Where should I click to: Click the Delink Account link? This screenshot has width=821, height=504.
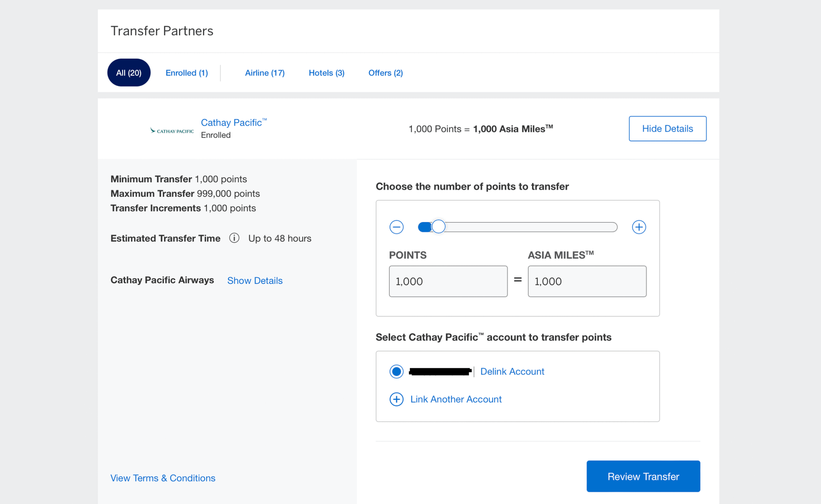[x=512, y=372]
